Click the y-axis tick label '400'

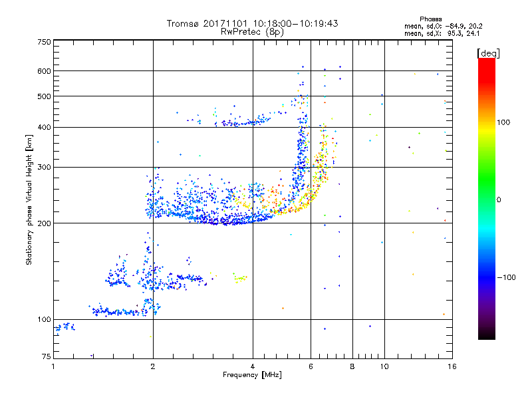(x=44, y=127)
